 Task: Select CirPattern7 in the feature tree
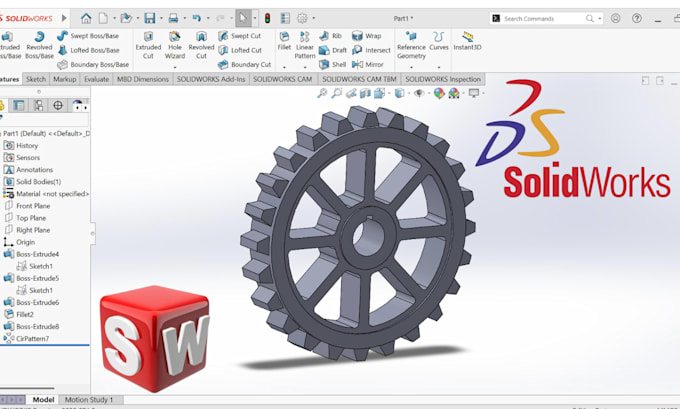pos(26,339)
